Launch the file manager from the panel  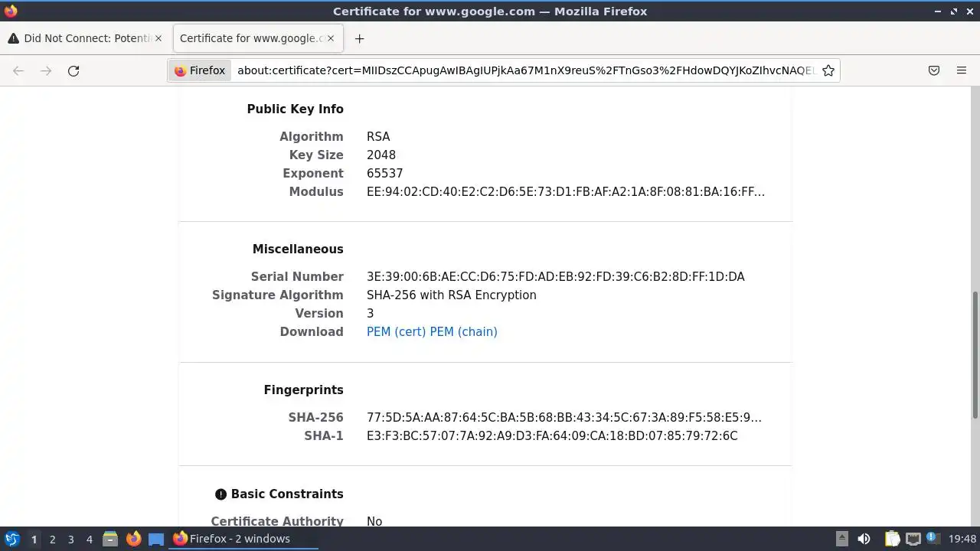[x=110, y=539]
